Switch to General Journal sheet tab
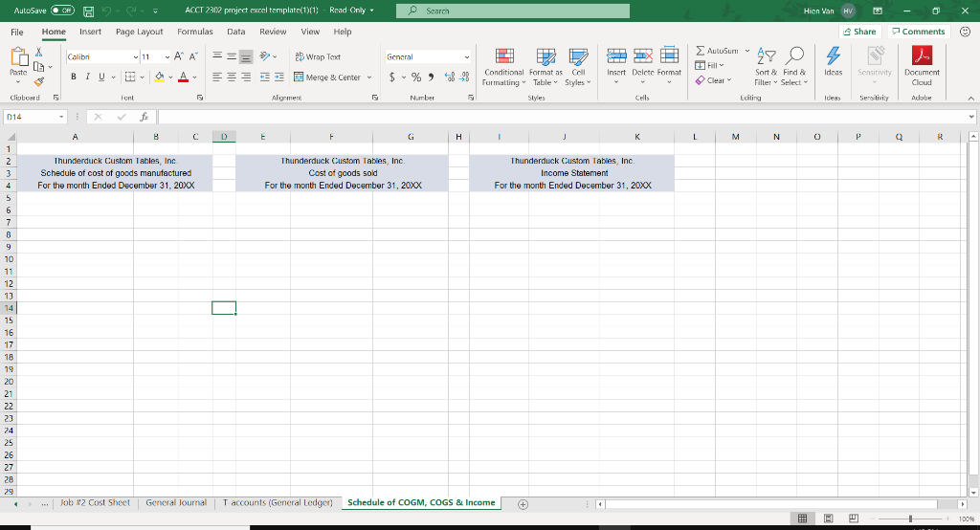Viewport: 980px width, 530px height. 176,502
